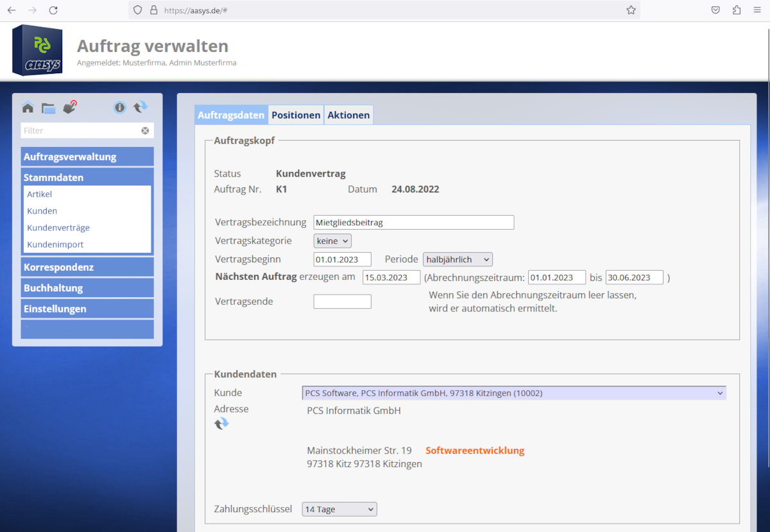The image size is (770, 532).
Task: Open Kundenverträge in the Stammdaten menu
Action: tap(58, 228)
